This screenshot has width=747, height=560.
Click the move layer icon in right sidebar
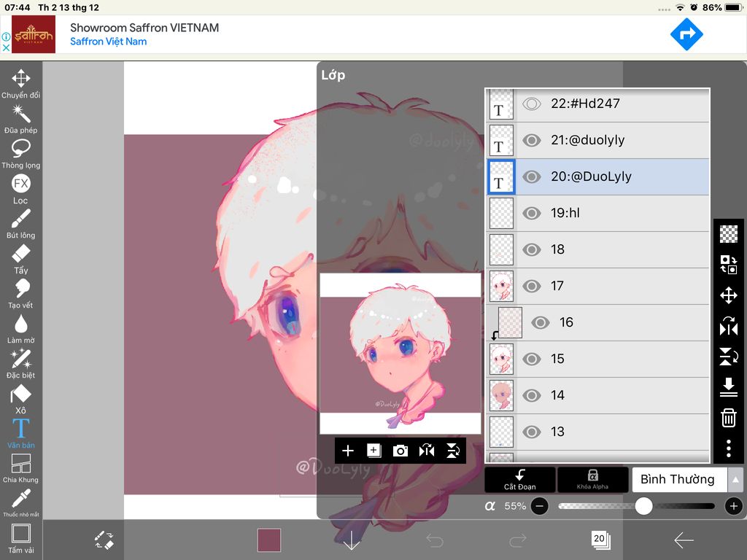[729, 295]
